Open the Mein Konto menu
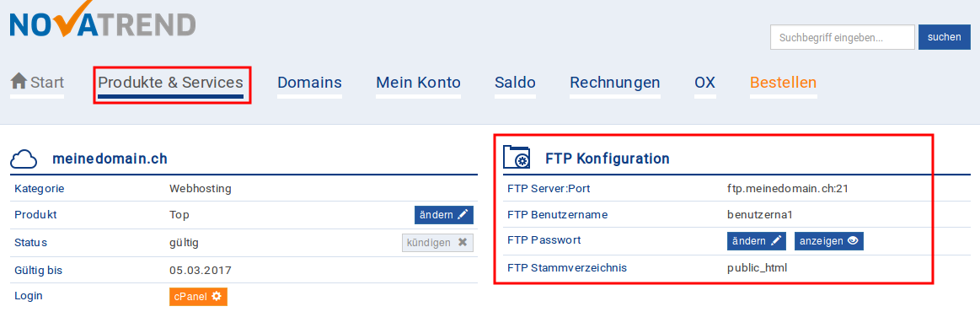Image resolution: width=980 pixels, height=328 pixels. point(418,83)
